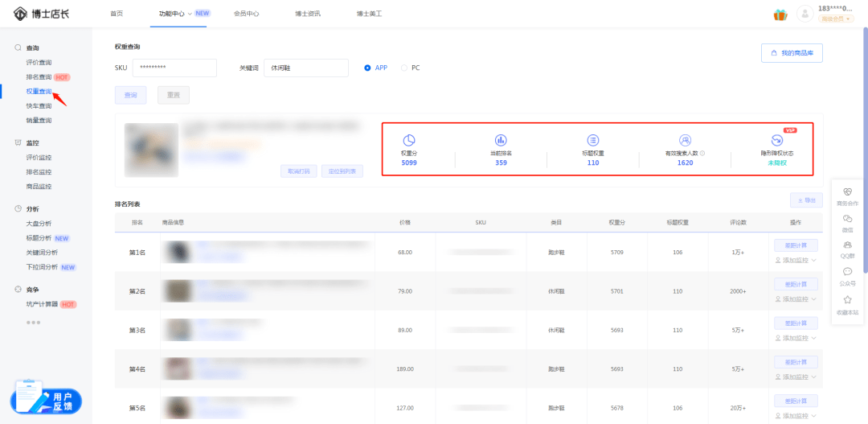Image resolution: width=868 pixels, height=424 pixels.
Task: Open the 会员中心 tab
Action: point(247,14)
